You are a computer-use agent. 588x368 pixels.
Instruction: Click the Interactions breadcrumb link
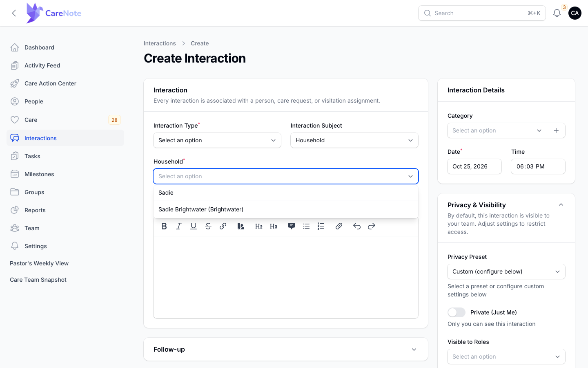click(160, 43)
